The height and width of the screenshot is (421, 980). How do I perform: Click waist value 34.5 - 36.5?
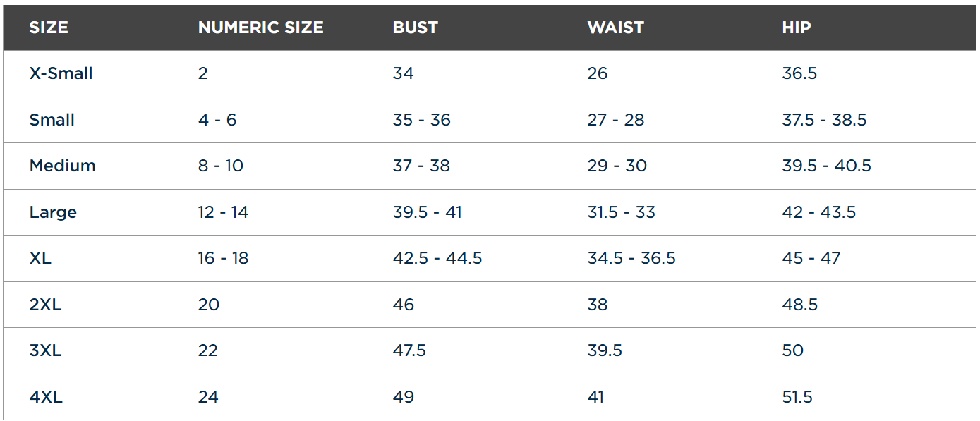(631, 258)
